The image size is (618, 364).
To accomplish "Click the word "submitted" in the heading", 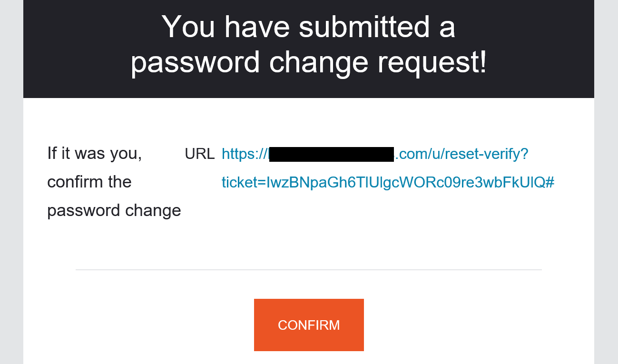I will tap(364, 27).
